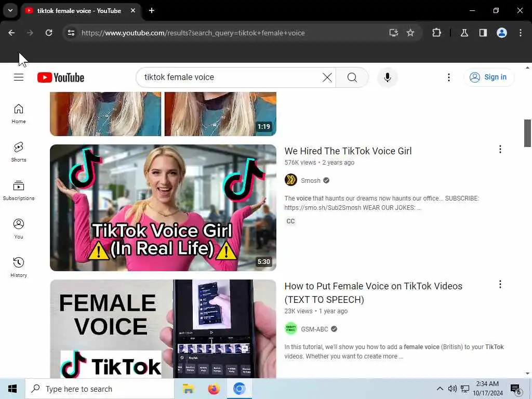The width and height of the screenshot is (532, 399).
Task: Toggle browser side panel
Action: 483,33
